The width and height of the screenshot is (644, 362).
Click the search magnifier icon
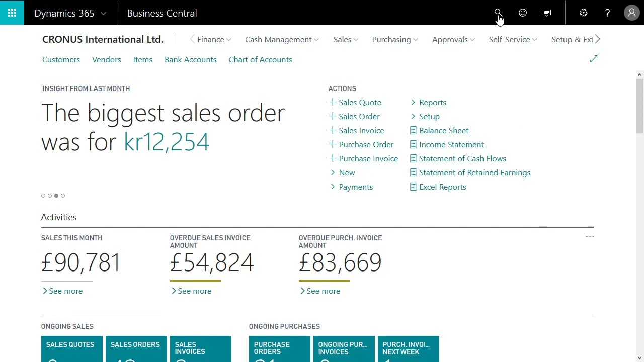pyautogui.click(x=498, y=13)
